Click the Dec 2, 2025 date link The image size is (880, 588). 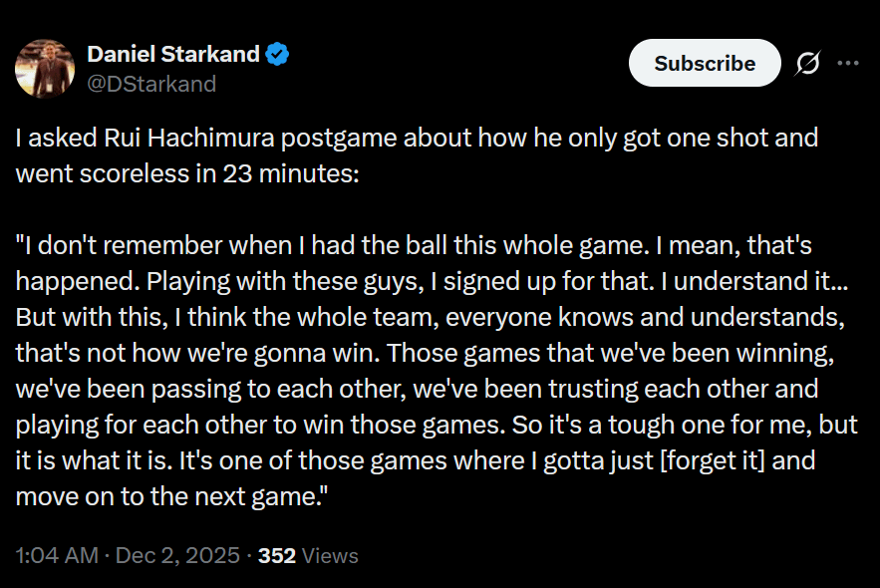pyautogui.click(x=177, y=556)
